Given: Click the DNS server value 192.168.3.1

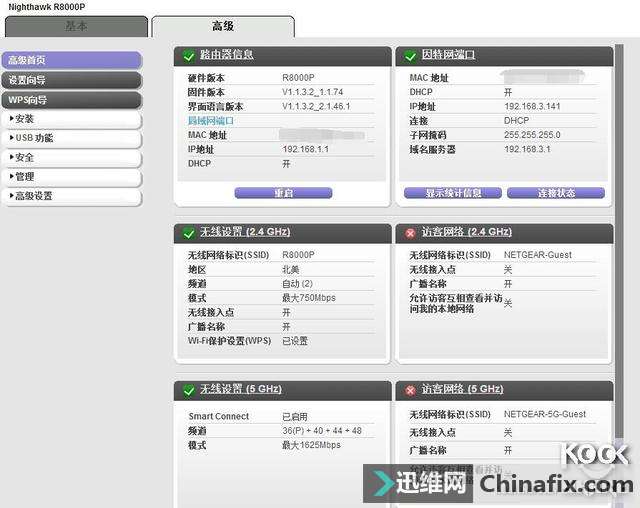Looking at the screenshot, I should (x=527, y=149).
